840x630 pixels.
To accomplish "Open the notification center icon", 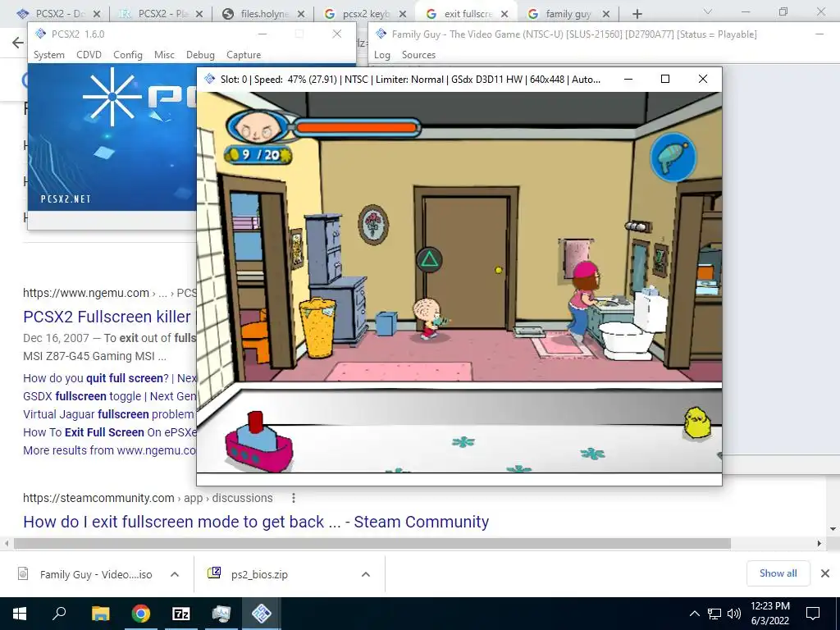I will point(813,614).
